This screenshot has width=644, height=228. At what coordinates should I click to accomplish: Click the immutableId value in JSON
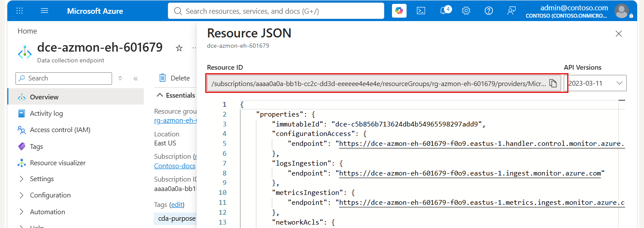407,124
